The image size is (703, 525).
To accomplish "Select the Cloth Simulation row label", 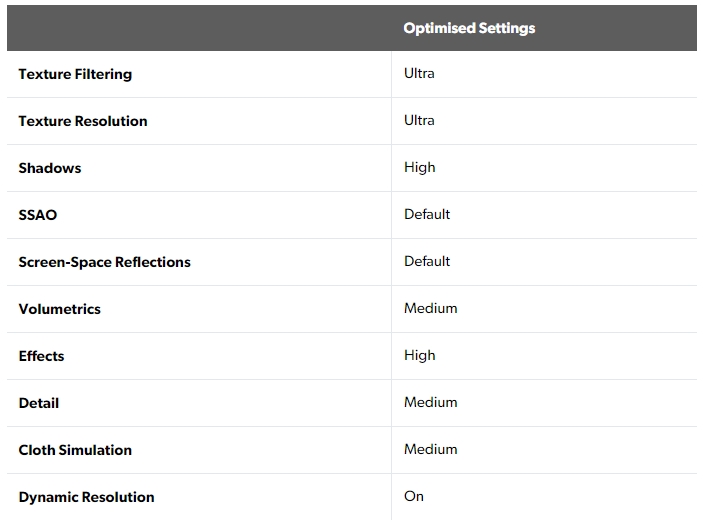I will click(x=75, y=450).
